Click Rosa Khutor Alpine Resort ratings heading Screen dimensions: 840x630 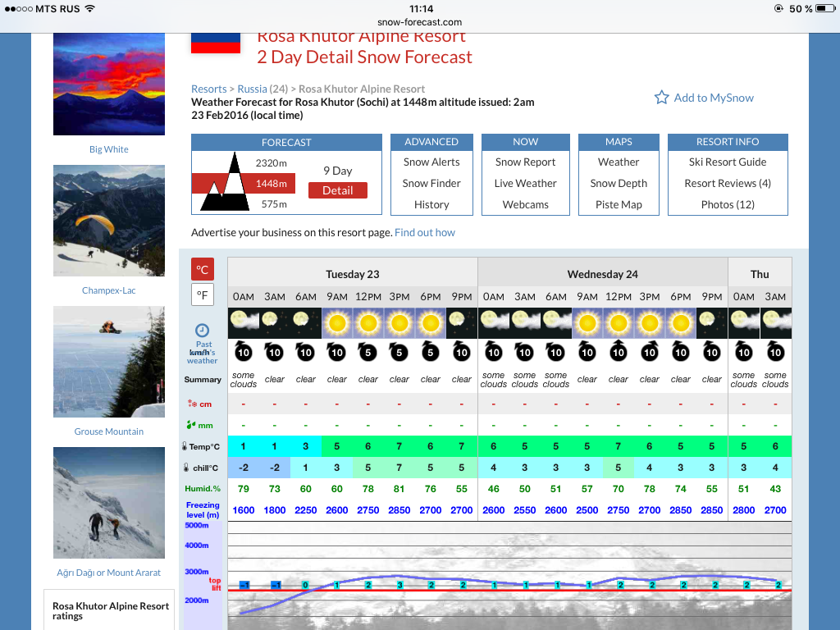111,610
